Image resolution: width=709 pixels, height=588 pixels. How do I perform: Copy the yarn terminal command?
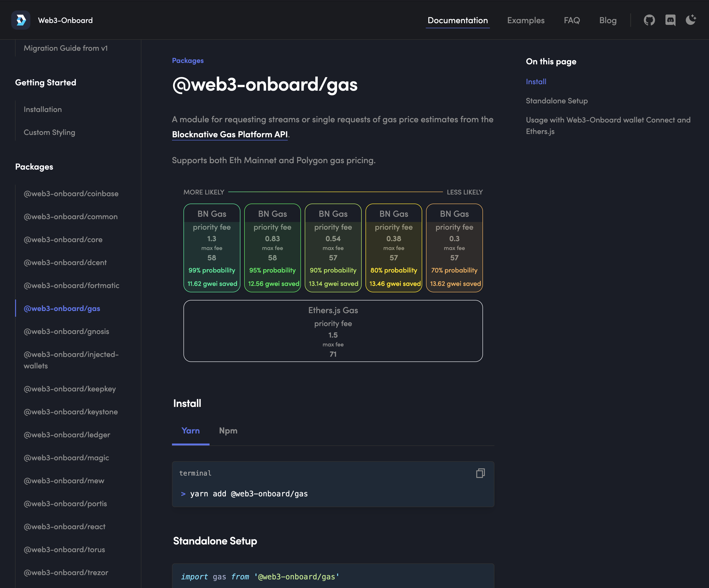coord(480,473)
